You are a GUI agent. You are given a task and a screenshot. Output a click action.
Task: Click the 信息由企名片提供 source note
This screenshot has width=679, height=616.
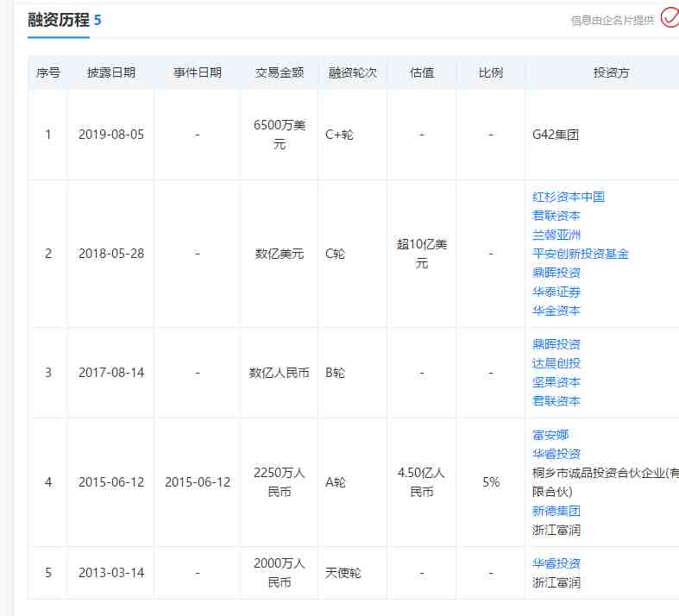click(613, 21)
